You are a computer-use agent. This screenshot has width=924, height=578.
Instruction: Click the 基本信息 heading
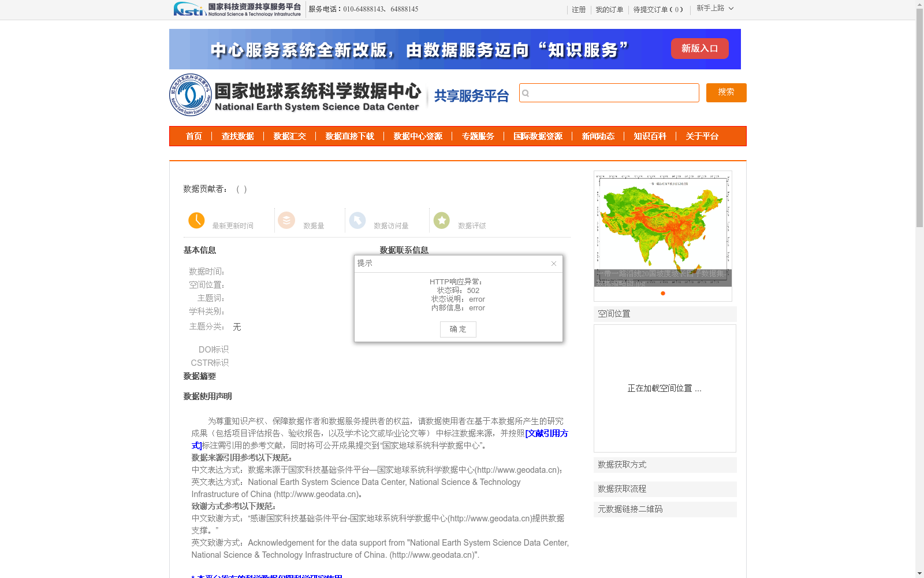pos(200,250)
